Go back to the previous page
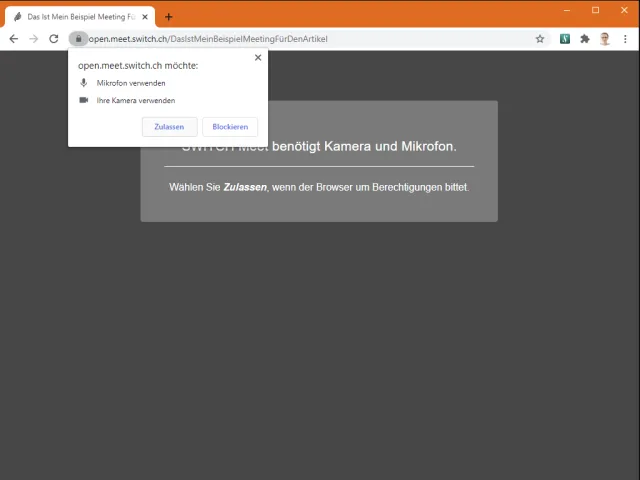This screenshot has width=640, height=480. [x=14, y=39]
